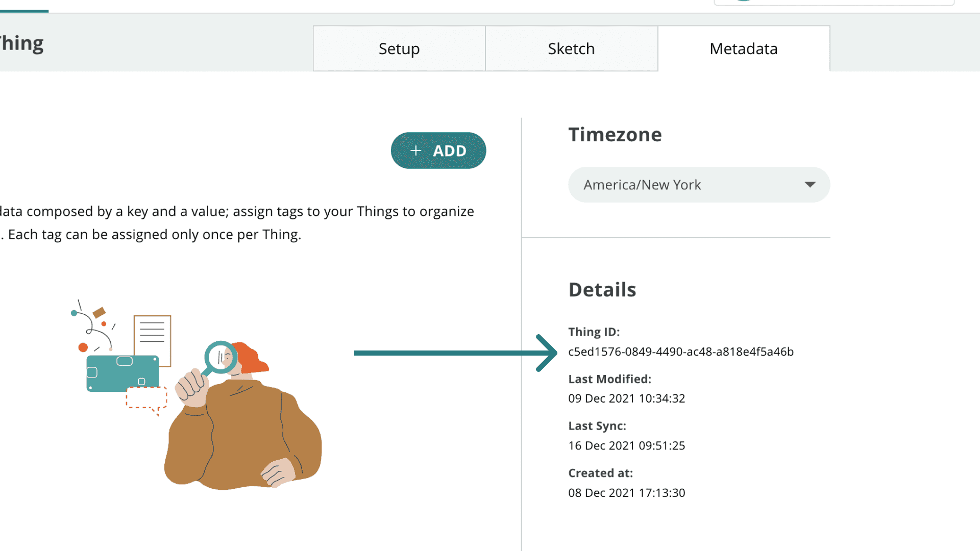
Task: Click the teal arrow pointing to Thing ID
Action: [x=454, y=353]
